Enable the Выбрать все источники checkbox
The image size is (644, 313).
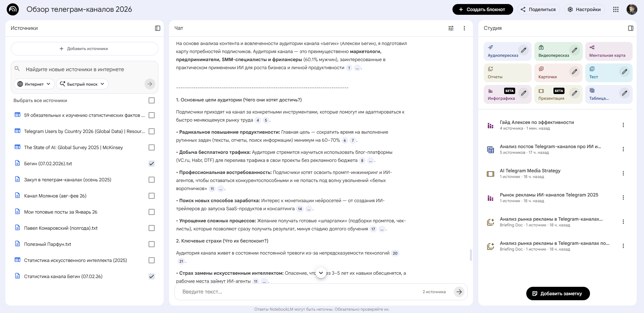152,100
